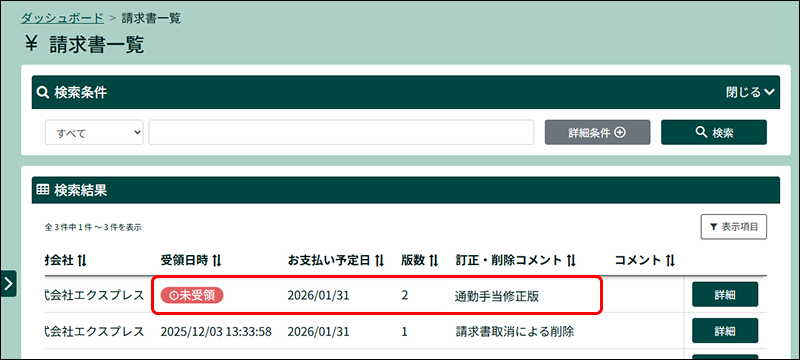
Task: Select the 全3件中1件〜3件を表示 count text
Action: [x=93, y=227]
